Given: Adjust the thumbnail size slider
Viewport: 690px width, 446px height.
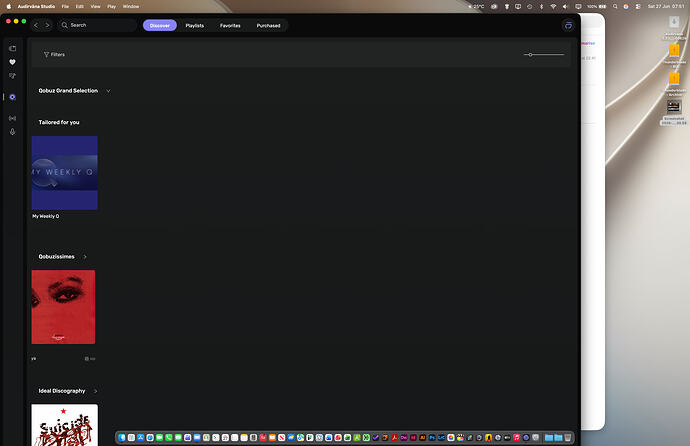Looking at the screenshot, I should [x=544, y=55].
